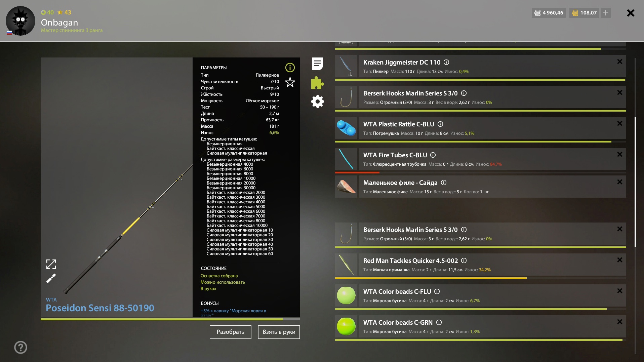
Task: Open info for first Berserk Hooks Marlin hook
Action: 464,93
